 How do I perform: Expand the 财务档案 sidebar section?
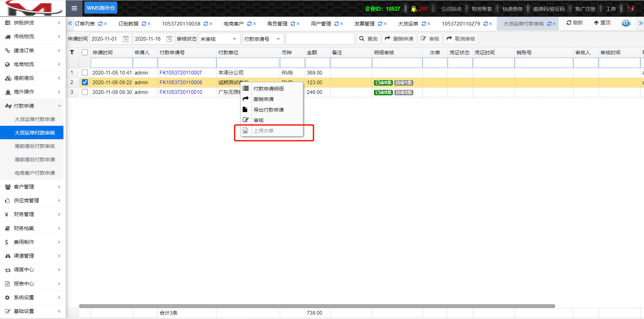click(x=59, y=228)
